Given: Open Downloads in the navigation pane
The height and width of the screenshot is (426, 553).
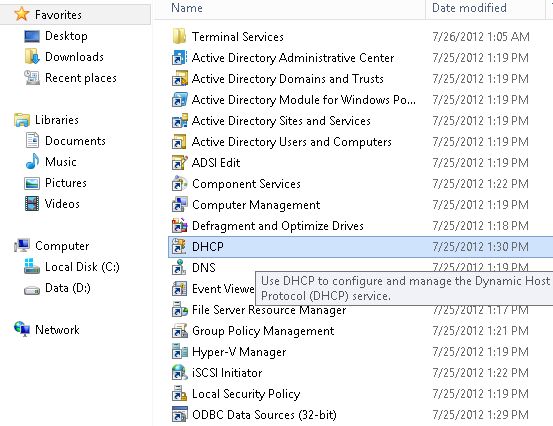Looking at the screenshot, I should tap(74, 57).
